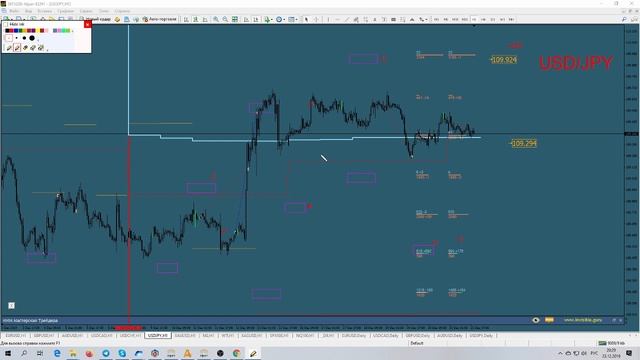Expand hidden system tray icons chevron
Screen dimensions: 640x360
(560, 353)
